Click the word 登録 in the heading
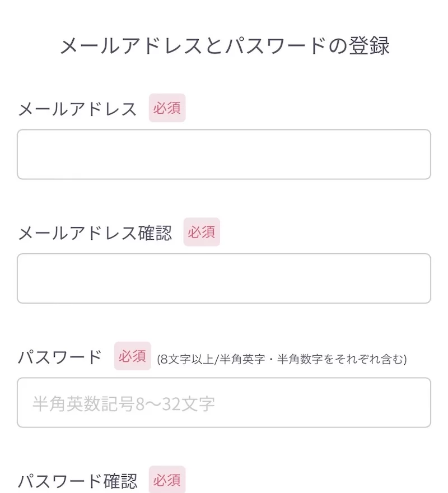 [372, 46]
